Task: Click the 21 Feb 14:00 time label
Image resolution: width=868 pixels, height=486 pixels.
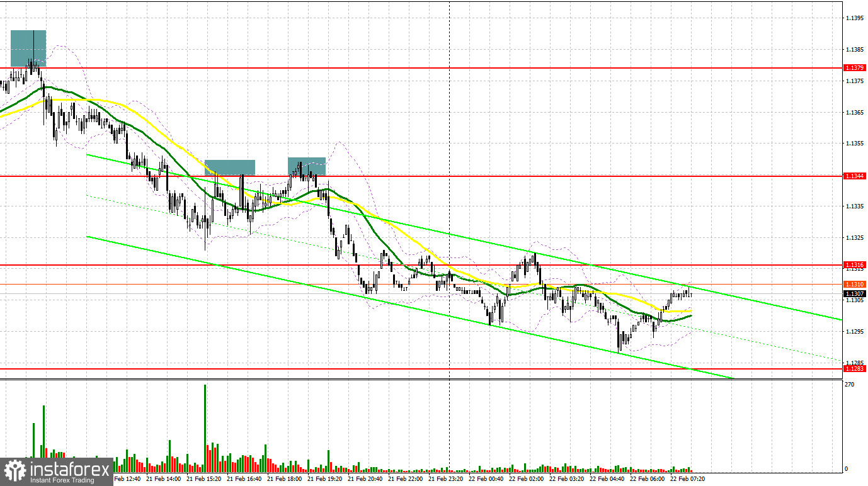Action: pos(163,478)
